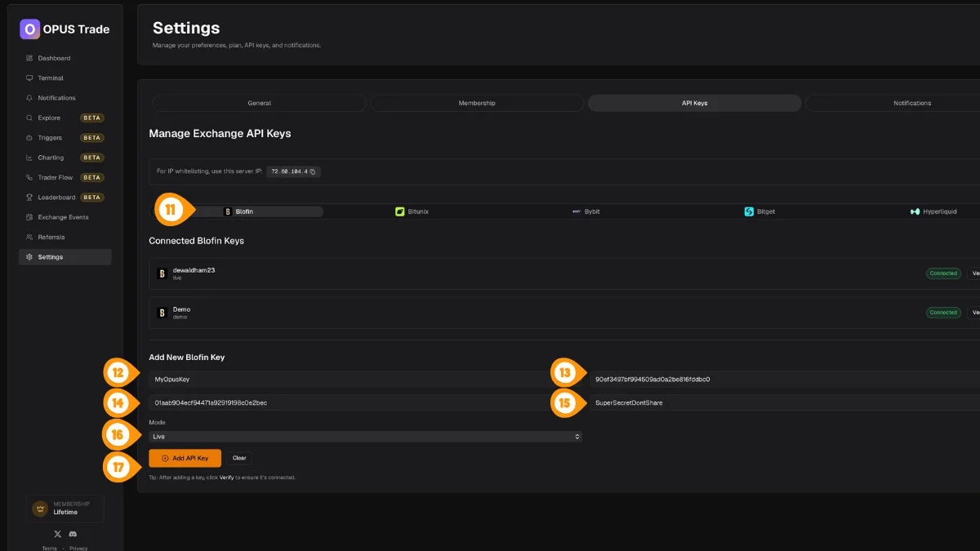The width and height of the screenshot is (980, 551).
Task: Switch to the General tab
Action: [259, 103]
